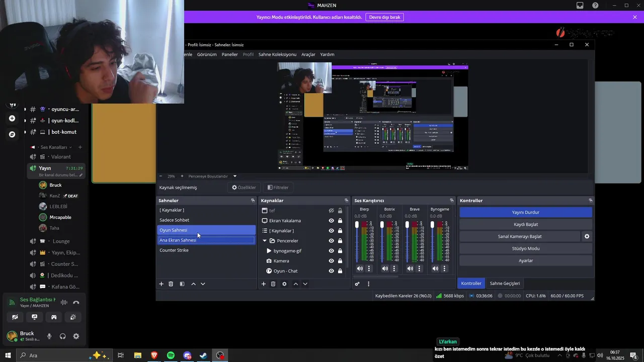Screen dimensions: 644x362
Task: Switch to Sahne Geçişleri tab
Action: tap(505, 284)
